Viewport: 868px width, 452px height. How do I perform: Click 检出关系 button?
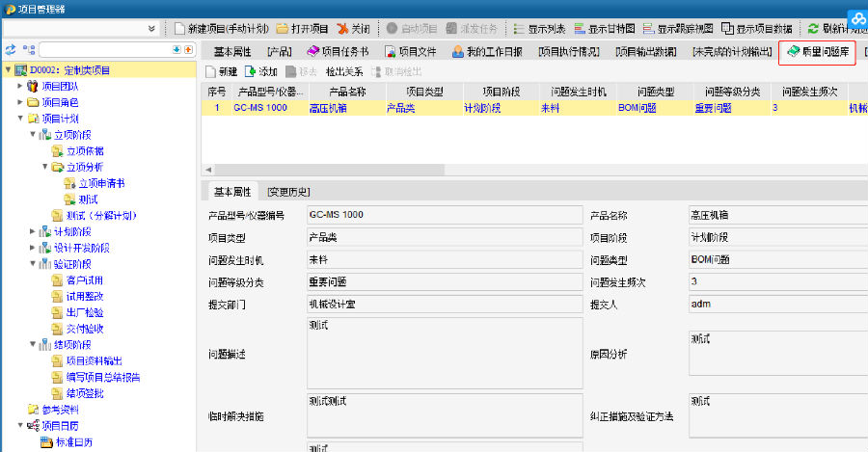pyautogui.click(x=343, y=71)
